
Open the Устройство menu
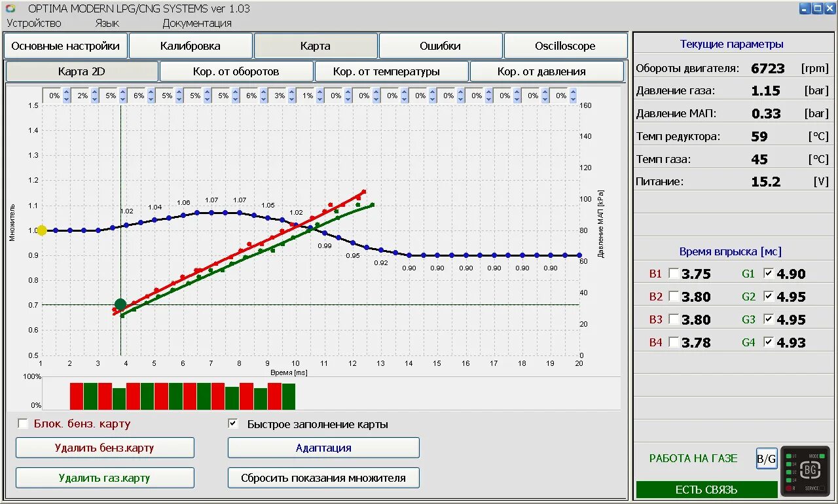pyautogui.click(x=34, y=23)
